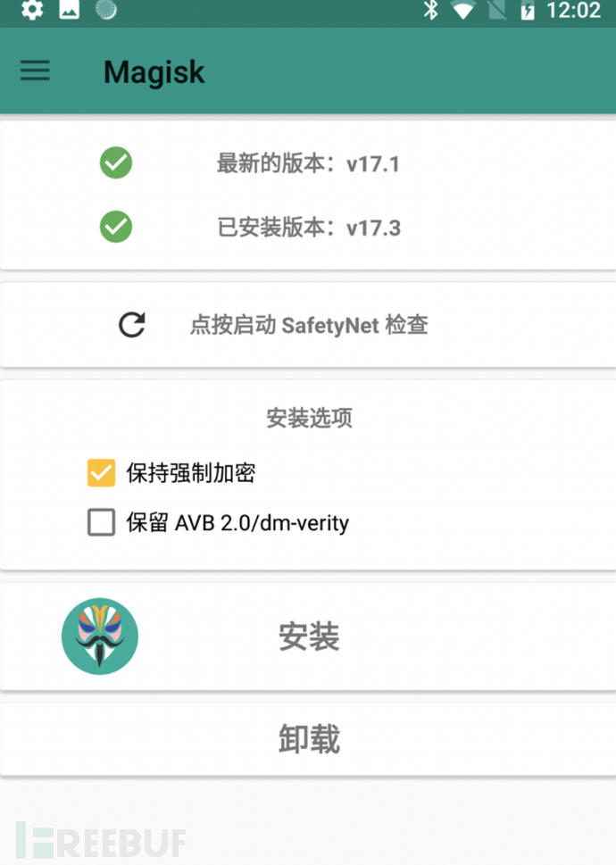Viewport: 616px width, 865px height.
Task: Tap the circular loading notification icon
Action: [106, 9]
